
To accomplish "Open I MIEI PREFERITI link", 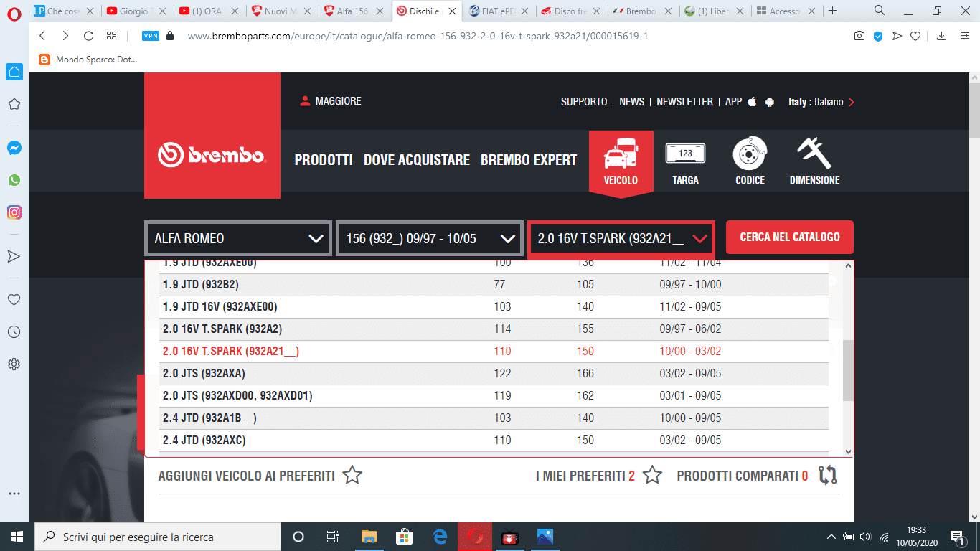I will pyautogui.click(x=598, y=475).
